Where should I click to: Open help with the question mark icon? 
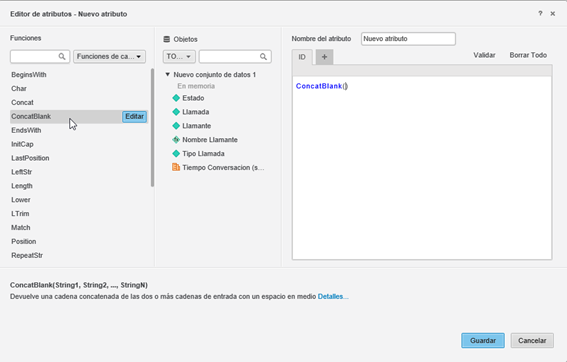[x=540, y=13]
